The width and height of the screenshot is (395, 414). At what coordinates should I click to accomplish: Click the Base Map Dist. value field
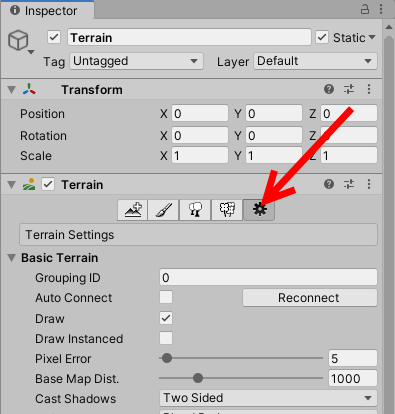(353, 378)
